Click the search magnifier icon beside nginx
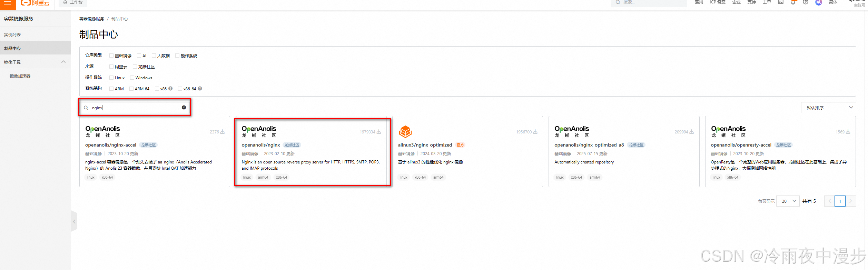 [86, 108]
